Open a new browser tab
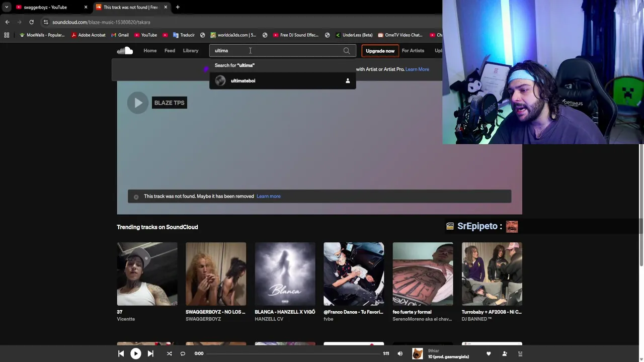Image resolution: width=644 pixels, height=362 pixels. click(x=178, y=7)
